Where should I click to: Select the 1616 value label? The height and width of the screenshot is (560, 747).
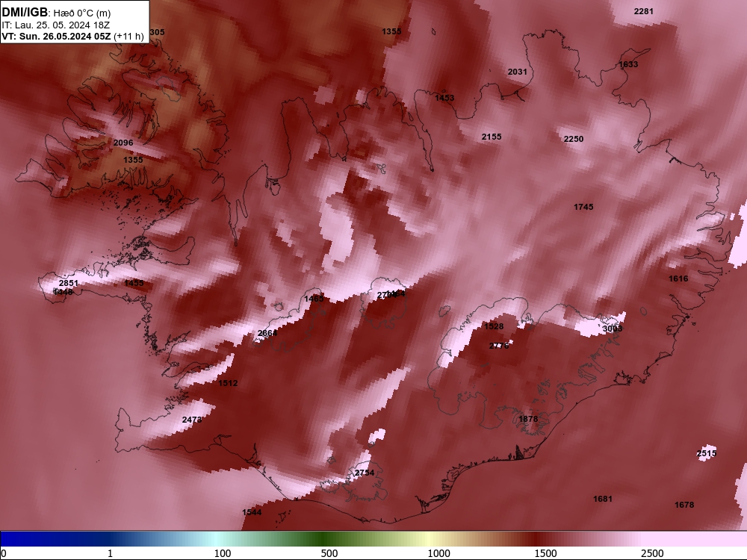tap(678, 279)
